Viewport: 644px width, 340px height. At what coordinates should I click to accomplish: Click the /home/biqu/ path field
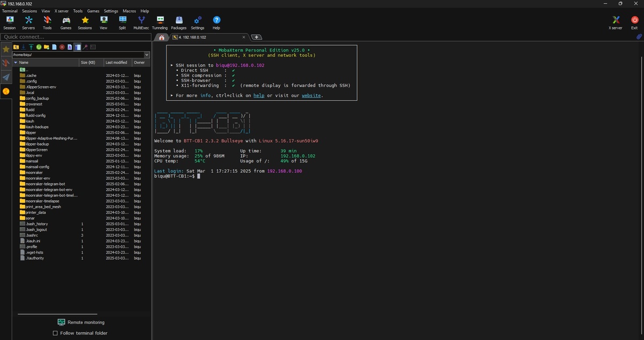[78, 55]
